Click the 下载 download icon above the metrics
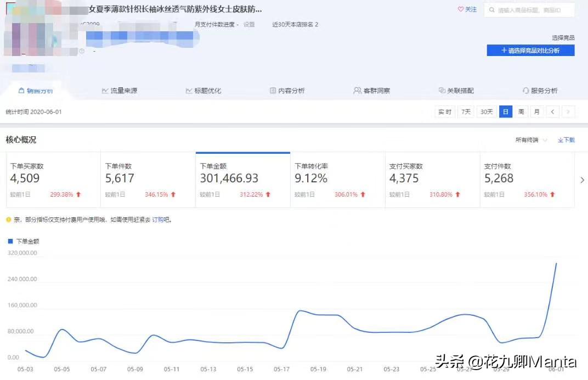The width and height of the screenshot is (588, 380). 560,139
